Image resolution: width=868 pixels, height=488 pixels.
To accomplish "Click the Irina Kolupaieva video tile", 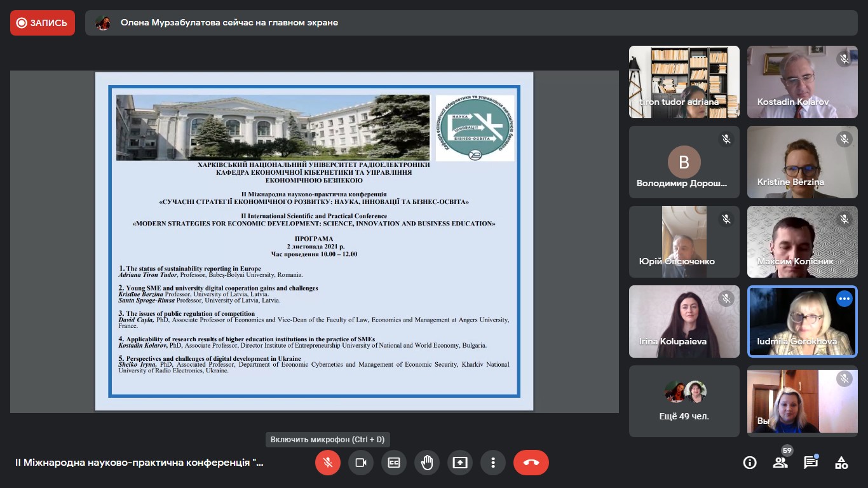I will pyautogui.click(x=684, y=322).
